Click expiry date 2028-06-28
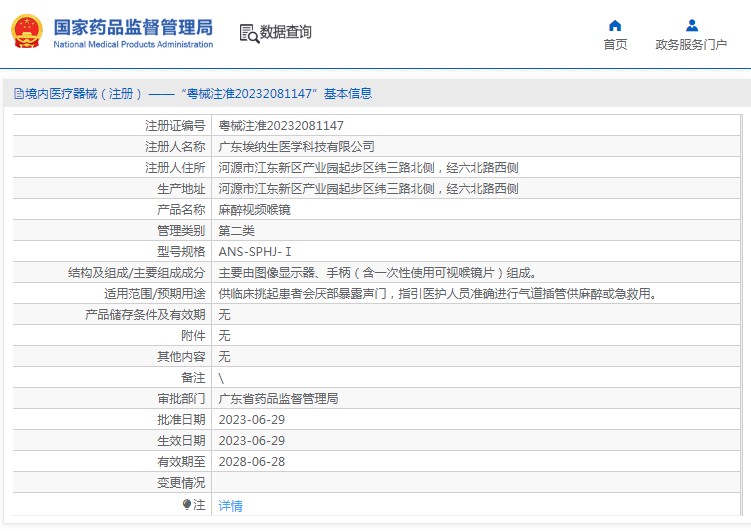The image size is (751, 531). [251, 462]
